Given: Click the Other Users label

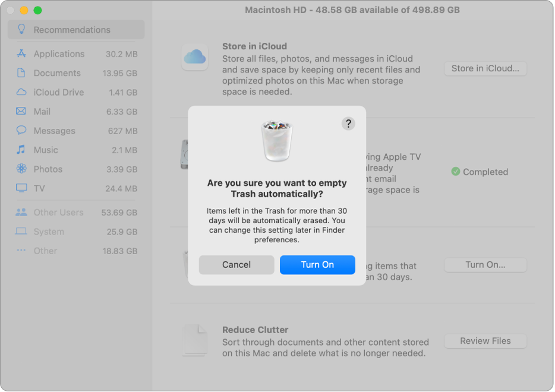Looking at the screenshot, I should tap(58, 212).
